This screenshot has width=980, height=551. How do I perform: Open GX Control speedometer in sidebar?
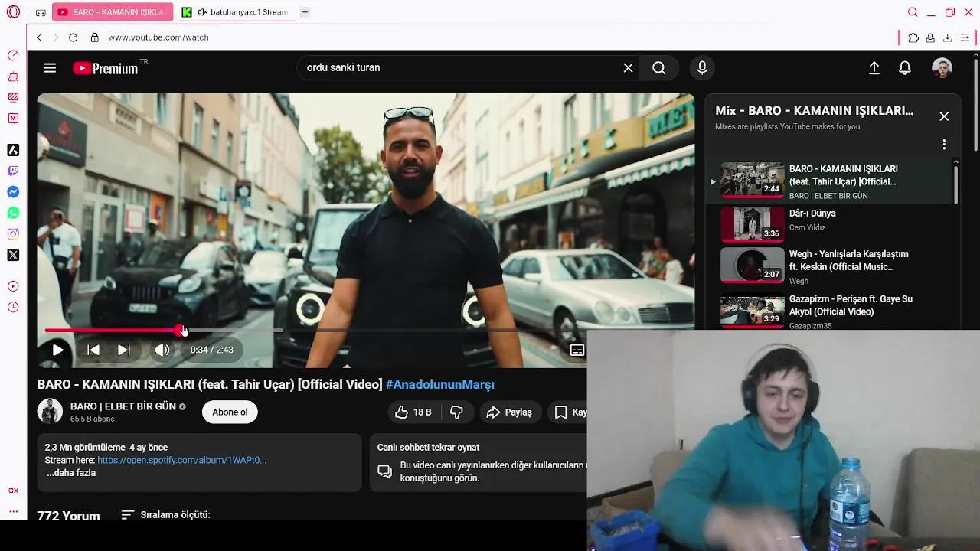coord(13,56)
